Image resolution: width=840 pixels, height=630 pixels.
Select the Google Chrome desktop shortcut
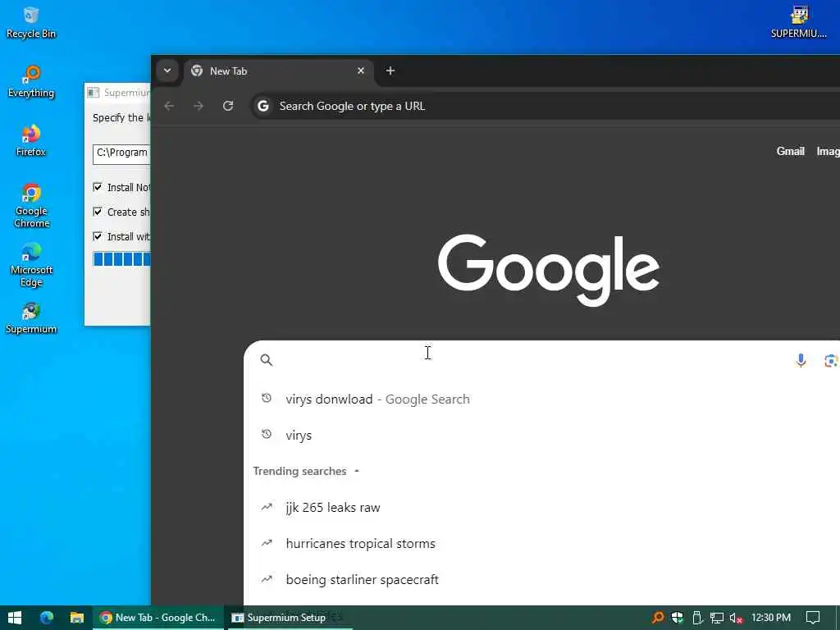(x=31, y=206)
